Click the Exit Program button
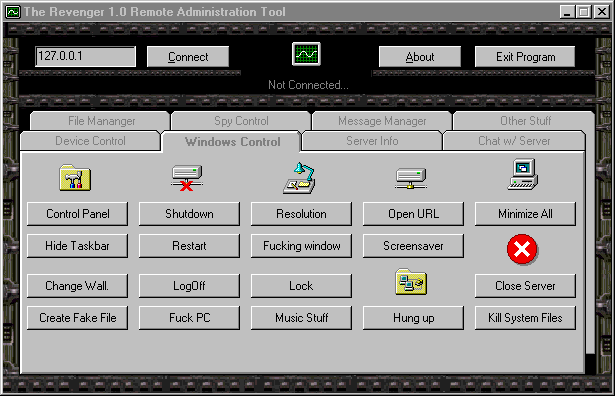 [525, 57]
